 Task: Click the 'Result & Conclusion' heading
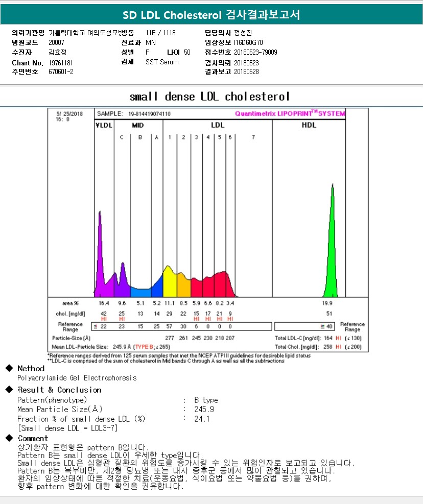[x=59, y=390]
